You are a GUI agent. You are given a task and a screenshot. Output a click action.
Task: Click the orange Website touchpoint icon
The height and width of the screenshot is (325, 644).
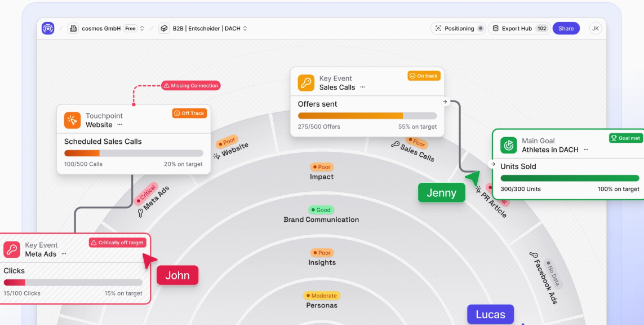click(72, 120)
